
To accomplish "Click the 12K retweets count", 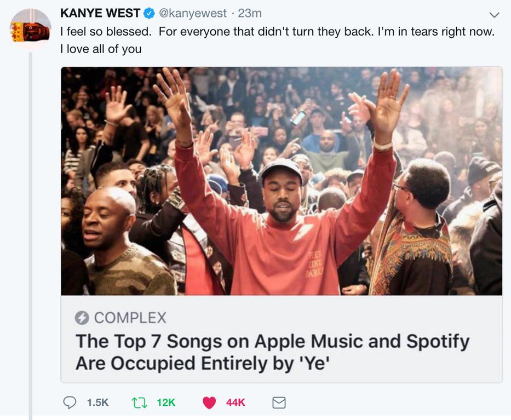I will (166, 402).
